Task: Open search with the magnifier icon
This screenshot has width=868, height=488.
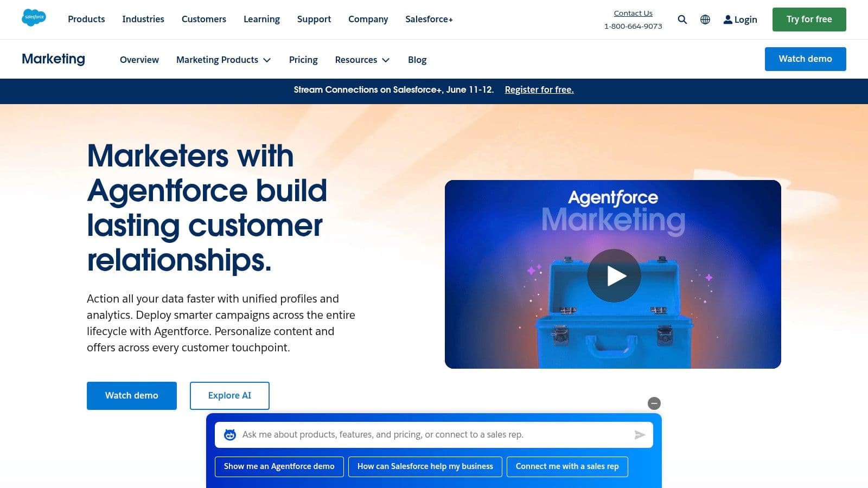Action: pyautogui.click(x=682, y=20)
